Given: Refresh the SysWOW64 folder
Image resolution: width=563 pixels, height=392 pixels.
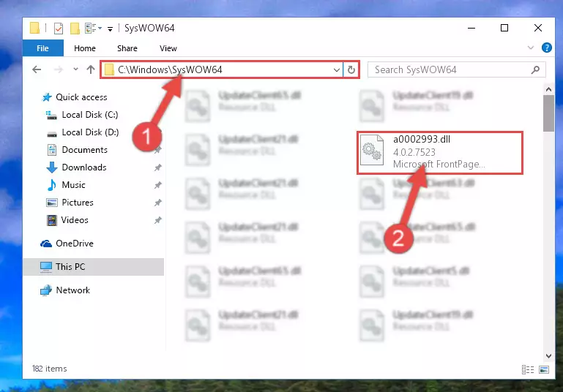Looking at the screenshot, I should click(x=351, y=70).
